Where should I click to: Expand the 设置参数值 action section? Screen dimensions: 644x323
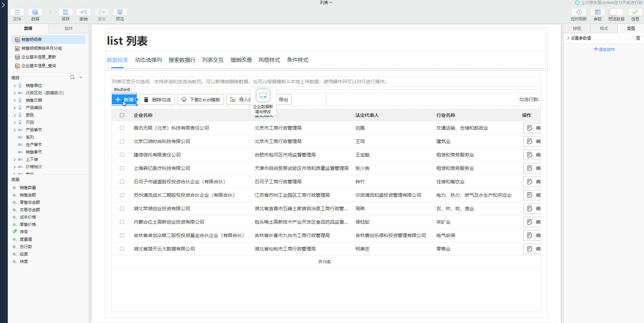[568, 38]
